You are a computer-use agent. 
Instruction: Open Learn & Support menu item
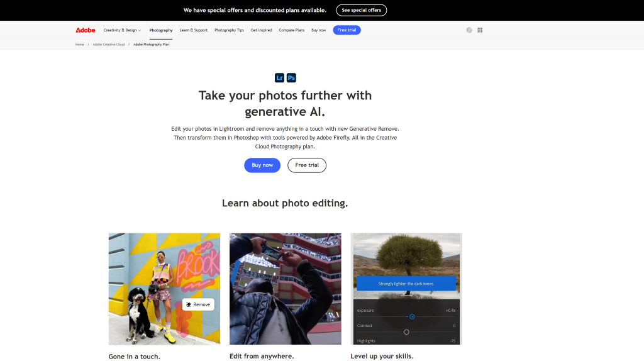(194, 30)
